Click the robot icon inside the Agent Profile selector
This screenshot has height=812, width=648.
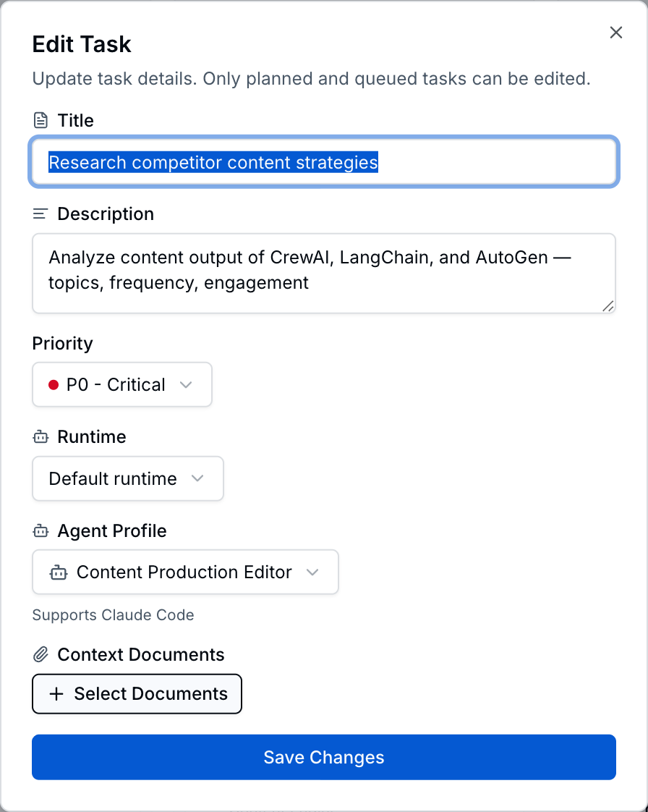pos(59,572)
